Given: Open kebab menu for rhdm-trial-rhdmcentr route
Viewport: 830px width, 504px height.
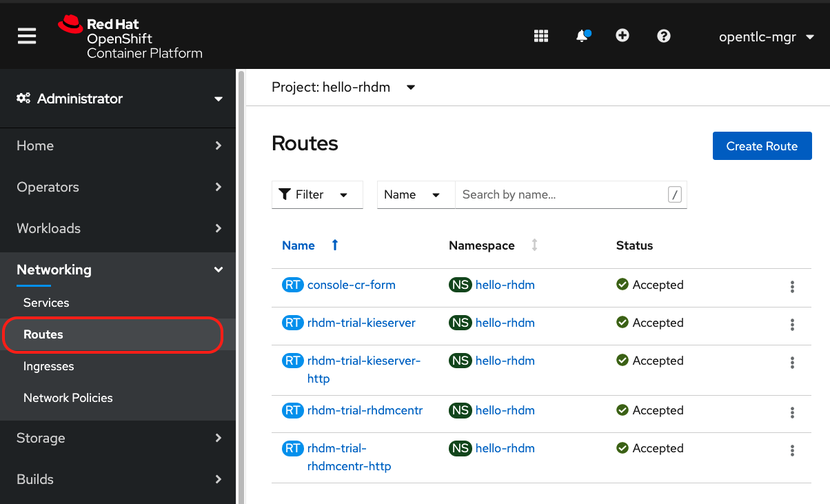Looking at the screenshot, I should (x=792, y=412).
